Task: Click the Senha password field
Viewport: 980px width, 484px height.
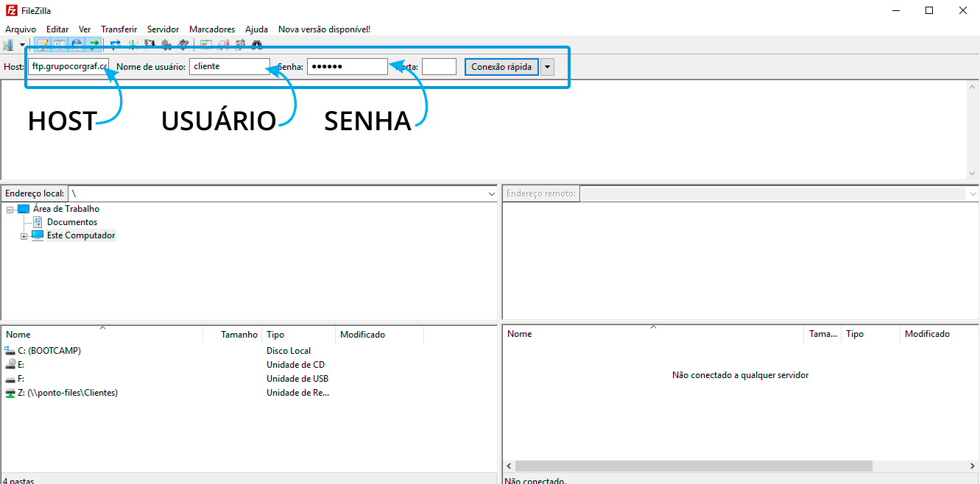Action: click(348, 66)
